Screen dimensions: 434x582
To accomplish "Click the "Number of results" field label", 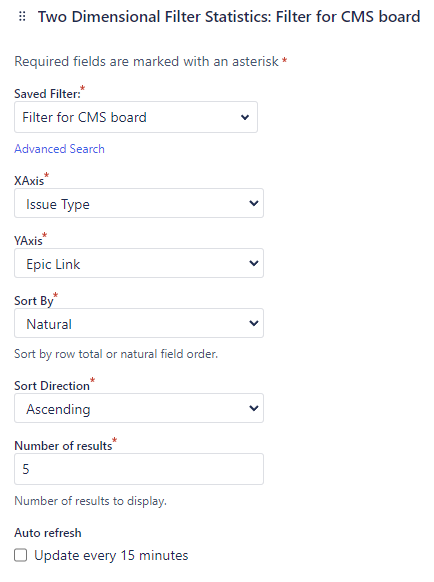I will click(63, 445).
